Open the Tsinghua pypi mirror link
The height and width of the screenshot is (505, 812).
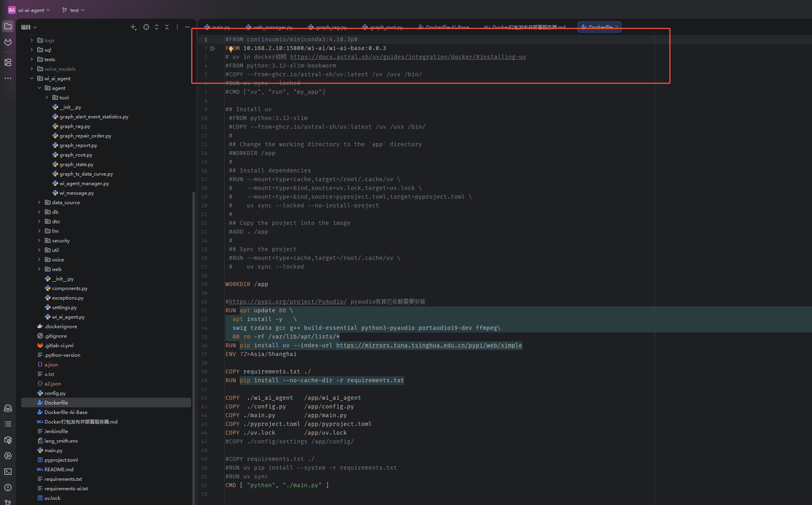coord(429,345)
